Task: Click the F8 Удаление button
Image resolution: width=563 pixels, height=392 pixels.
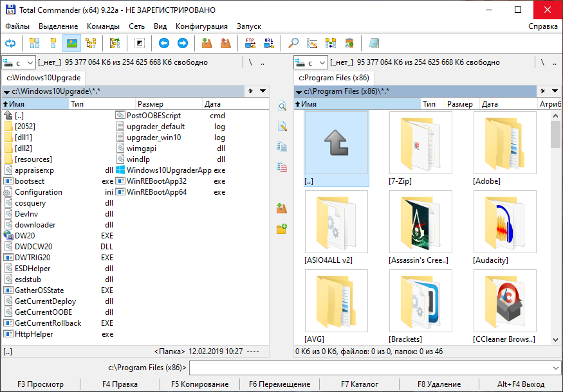Action: click(x=439, y=384)
